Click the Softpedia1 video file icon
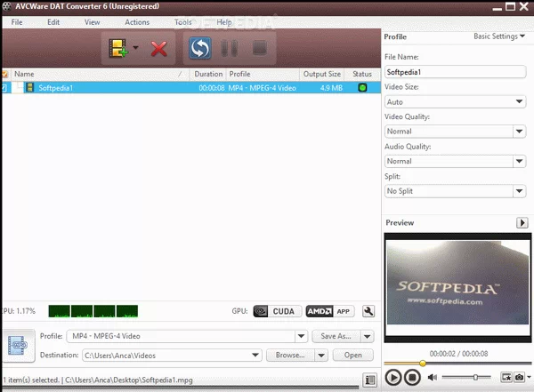The image size is (534, 392). point(30,87)
